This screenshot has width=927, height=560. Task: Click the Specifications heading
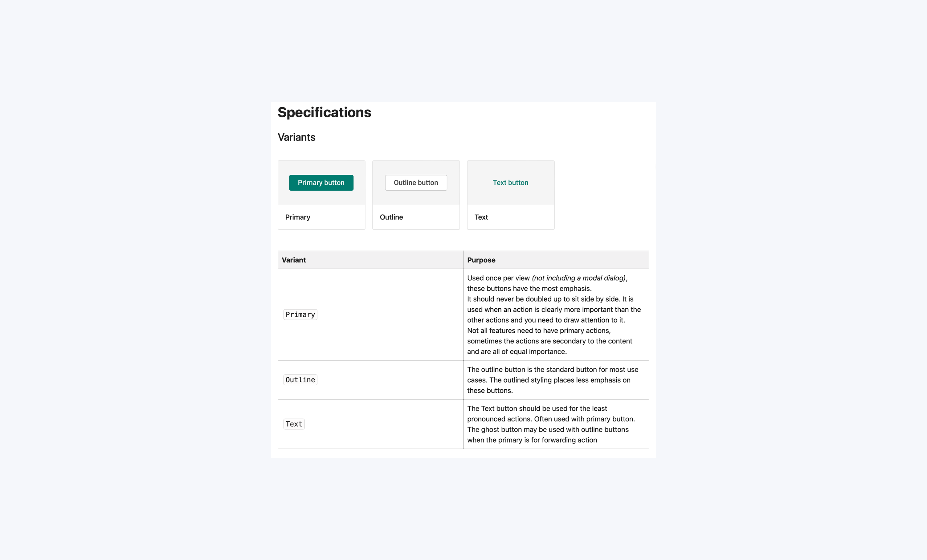point(324,112)
